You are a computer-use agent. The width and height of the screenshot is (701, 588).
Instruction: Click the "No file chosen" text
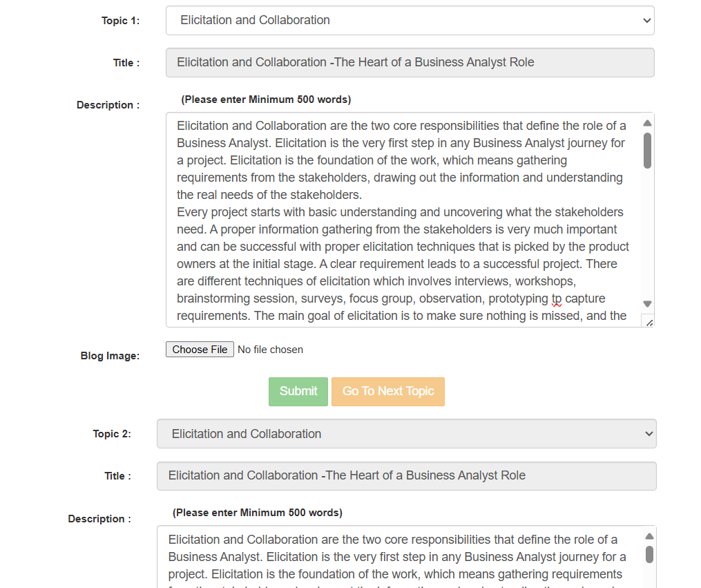[270, 350]
